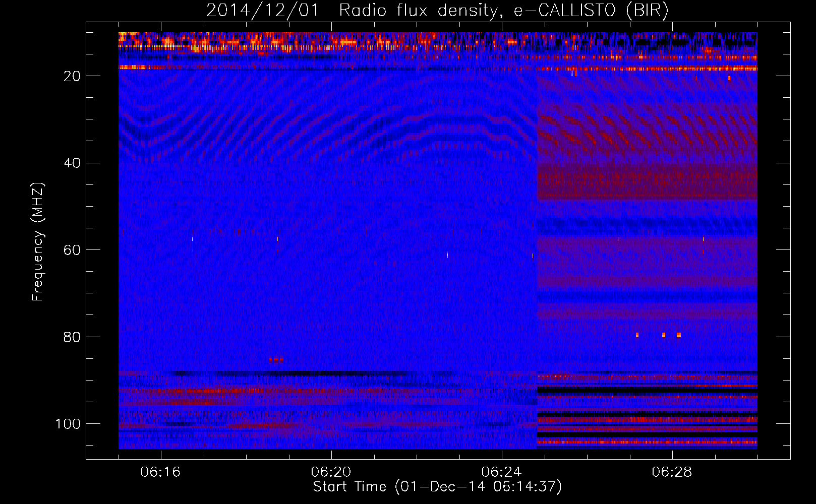
Task: Click the 06:20 time tick label
Action: click(331, 472)
